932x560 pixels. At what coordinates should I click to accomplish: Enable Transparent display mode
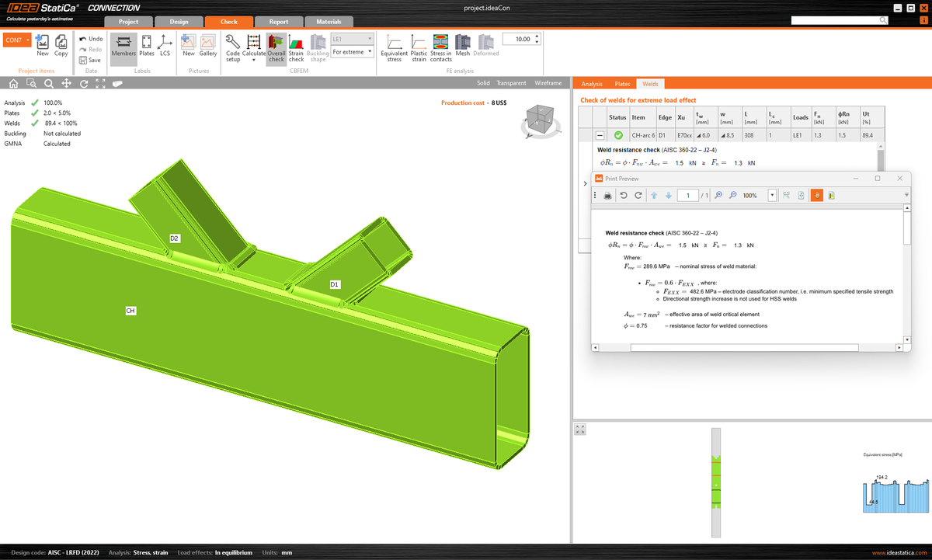510,82
